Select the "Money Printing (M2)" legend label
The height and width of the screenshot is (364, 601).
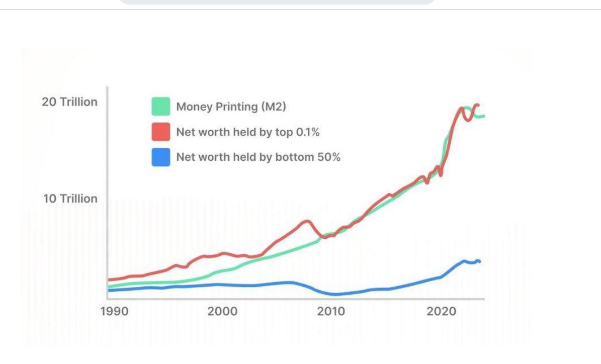(231, 107)
